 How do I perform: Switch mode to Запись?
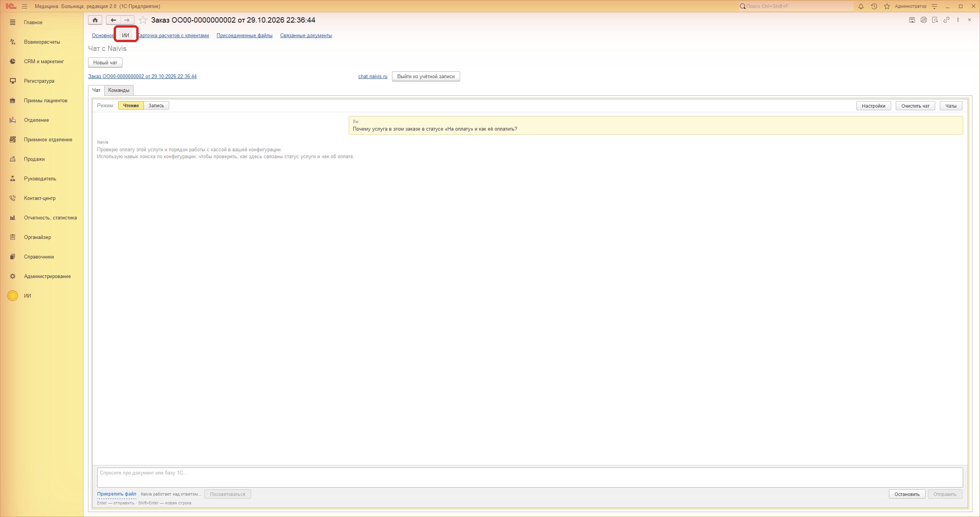(156, 106)
